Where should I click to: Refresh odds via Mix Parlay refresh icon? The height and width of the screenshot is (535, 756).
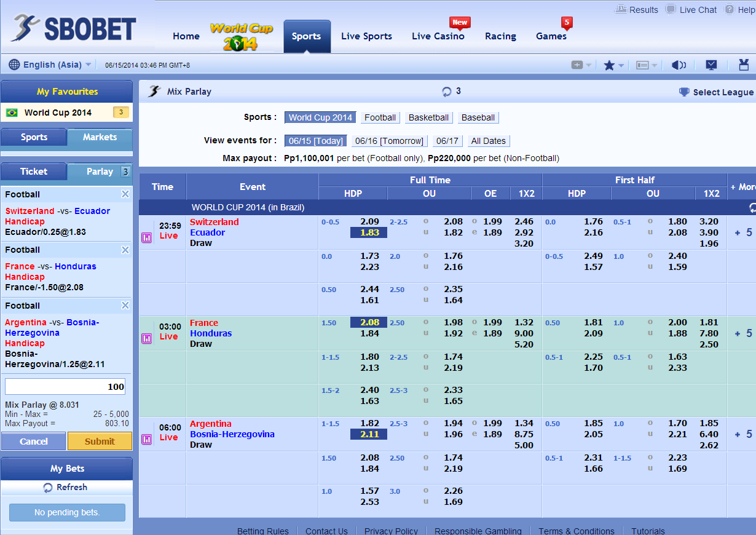tap(447, 92)
